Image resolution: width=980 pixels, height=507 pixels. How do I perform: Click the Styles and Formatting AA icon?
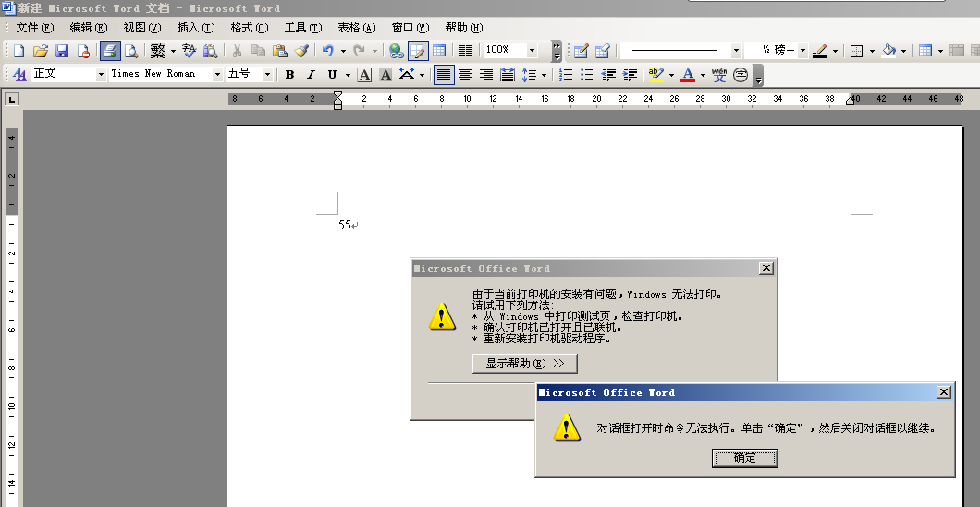19,75
